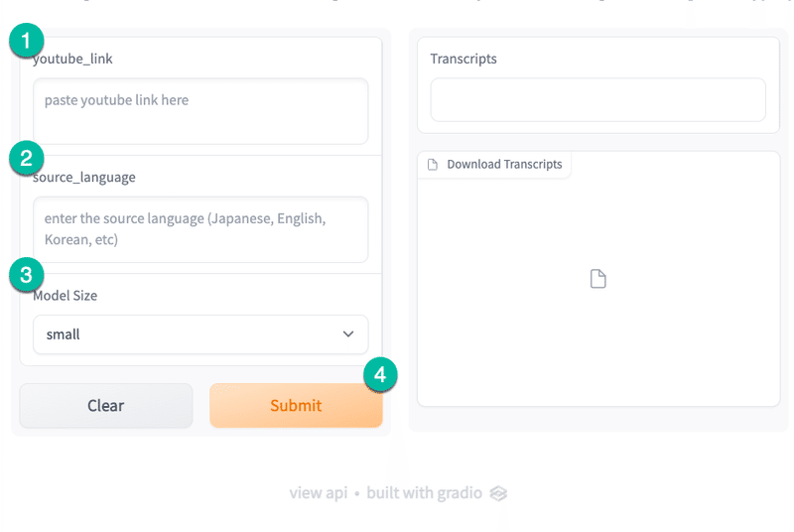Viewport: 794px width, 532px height.
Task: Click the green number 2 badge
Action: click(26, 158)
